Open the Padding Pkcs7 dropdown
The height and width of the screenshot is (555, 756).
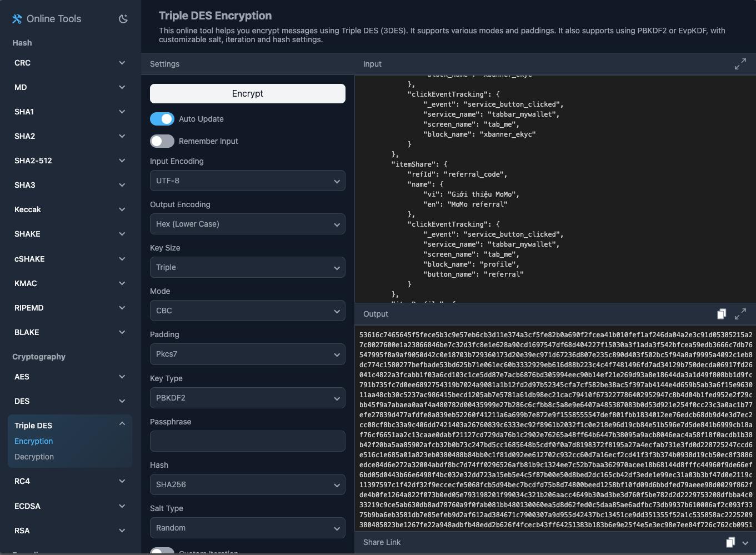pyautogui.click(x=248, y=354)
